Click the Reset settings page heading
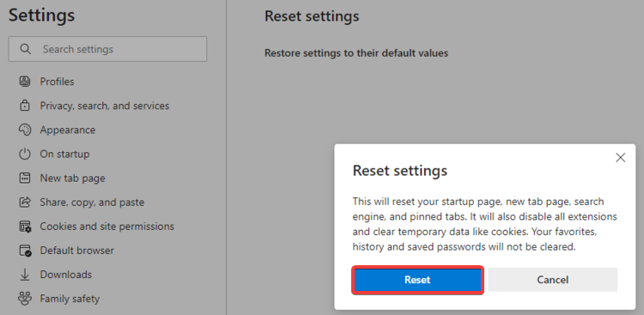This screenshot has width=644, height=315. coord(312,16)
